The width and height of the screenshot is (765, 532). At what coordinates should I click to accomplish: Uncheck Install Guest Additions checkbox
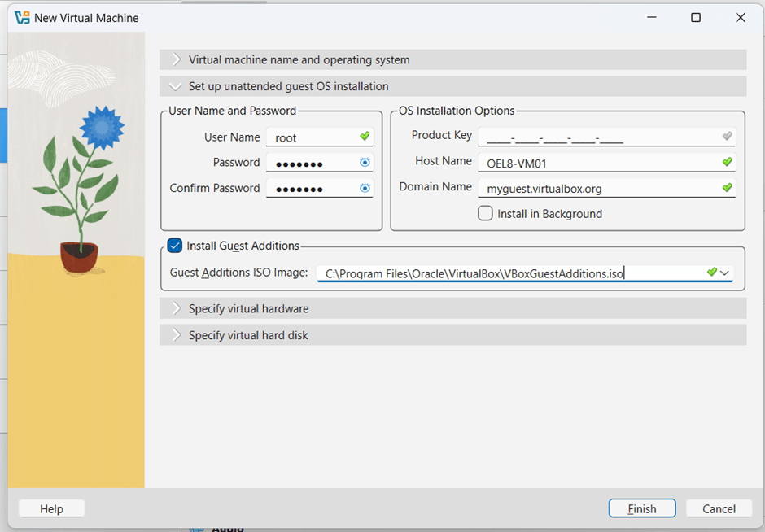pos(175,246)
